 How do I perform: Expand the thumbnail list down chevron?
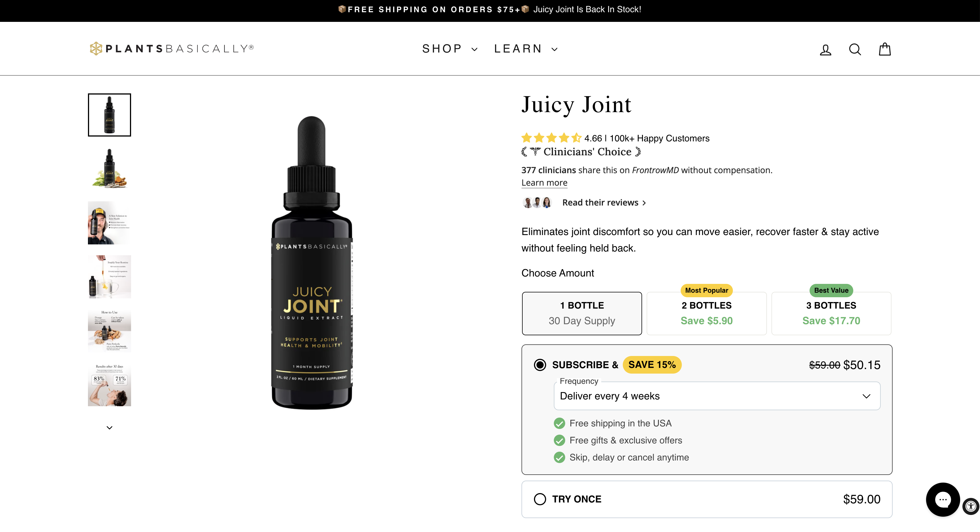[109, 427]
